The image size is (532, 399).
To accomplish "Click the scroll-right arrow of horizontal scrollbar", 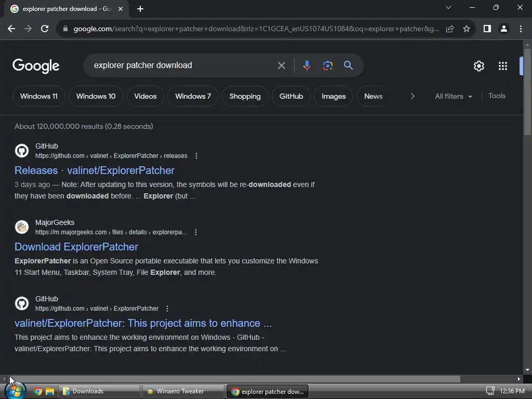I will (519, 379).
